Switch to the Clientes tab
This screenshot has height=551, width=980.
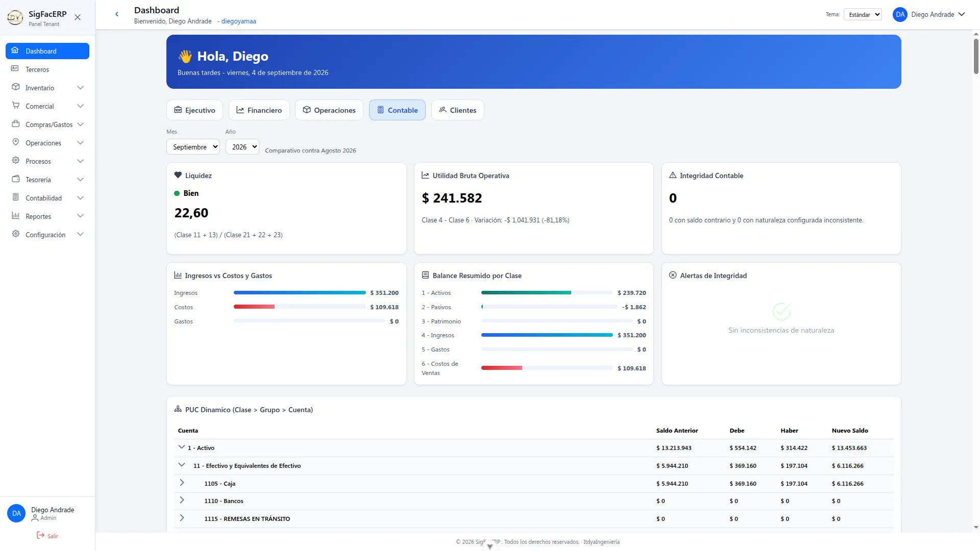pyautogui.click(x=457, y=110)
